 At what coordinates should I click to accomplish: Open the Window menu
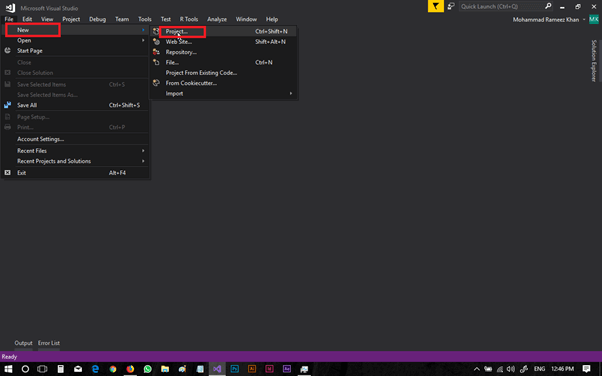click(246, 19)
